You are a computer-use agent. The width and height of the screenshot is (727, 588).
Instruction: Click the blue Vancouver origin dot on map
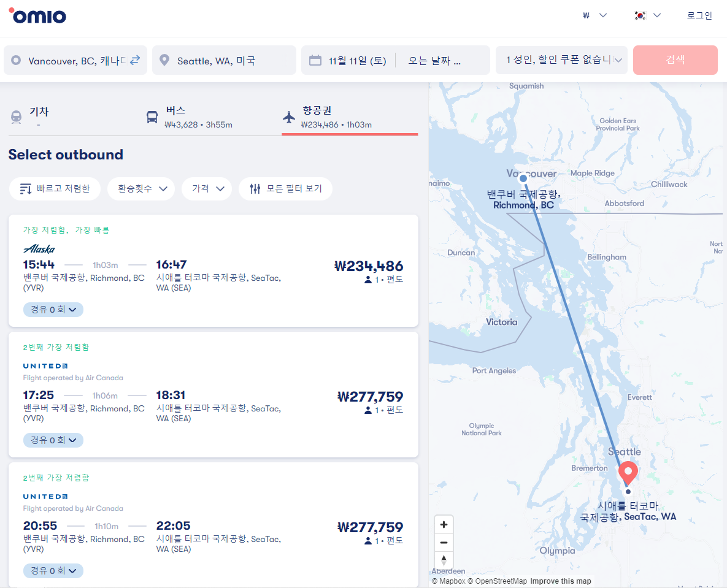click(x=523, y=178)
